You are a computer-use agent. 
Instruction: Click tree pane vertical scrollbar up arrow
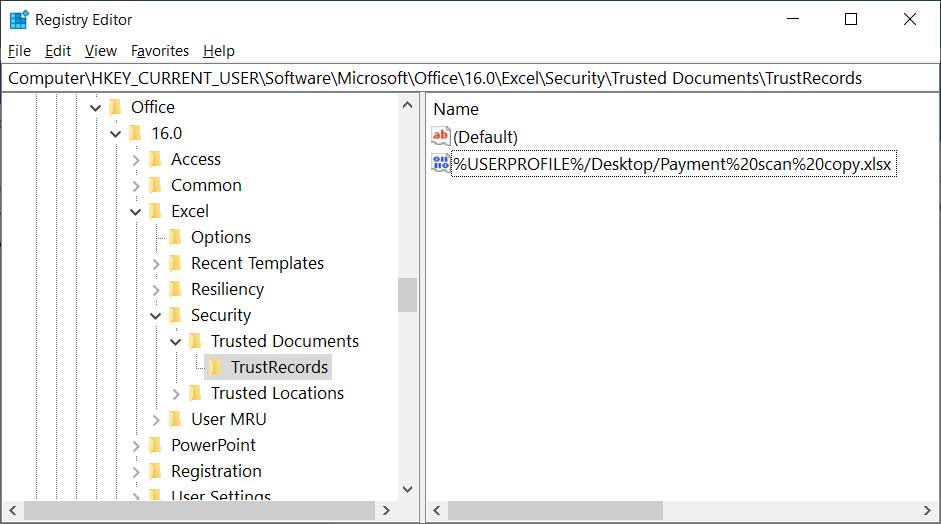pyautogui.click(x=407, y=105)
